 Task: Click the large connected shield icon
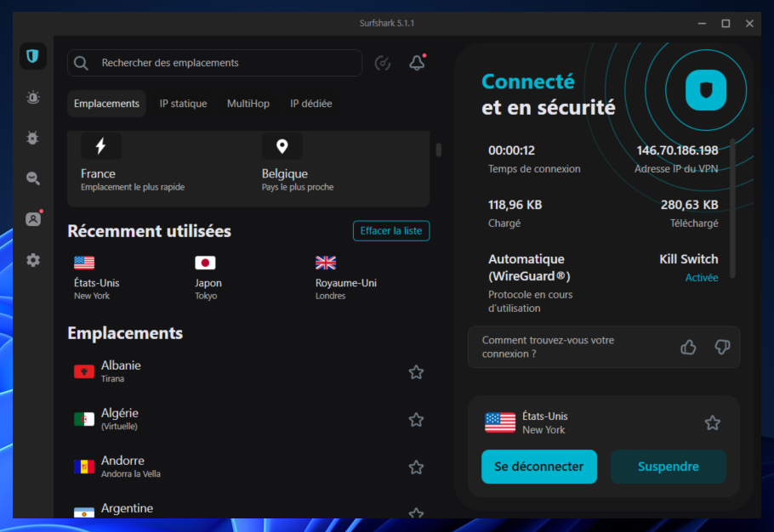706,90
